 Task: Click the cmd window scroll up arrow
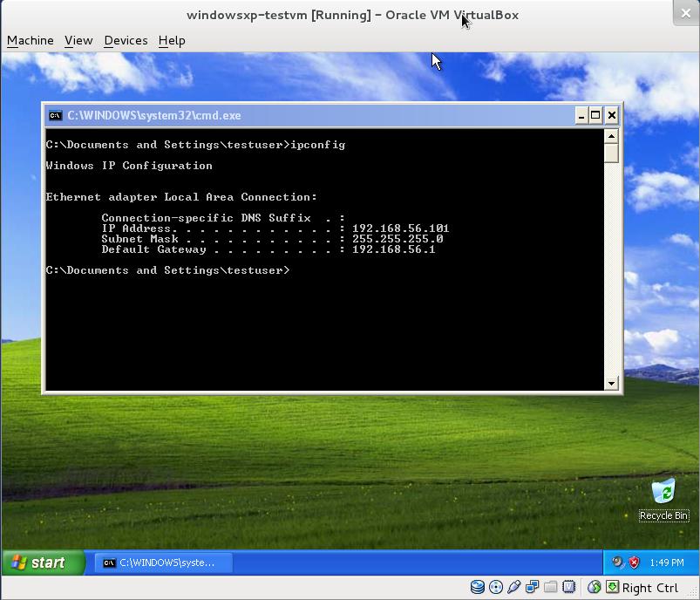(x=611, y=135)
